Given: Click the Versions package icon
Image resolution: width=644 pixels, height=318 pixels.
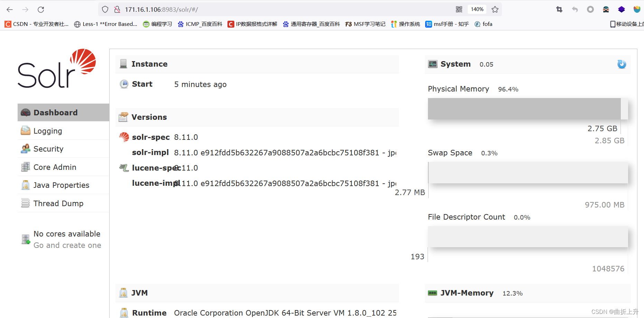Looking at the screenshot, I should (123, 117).
